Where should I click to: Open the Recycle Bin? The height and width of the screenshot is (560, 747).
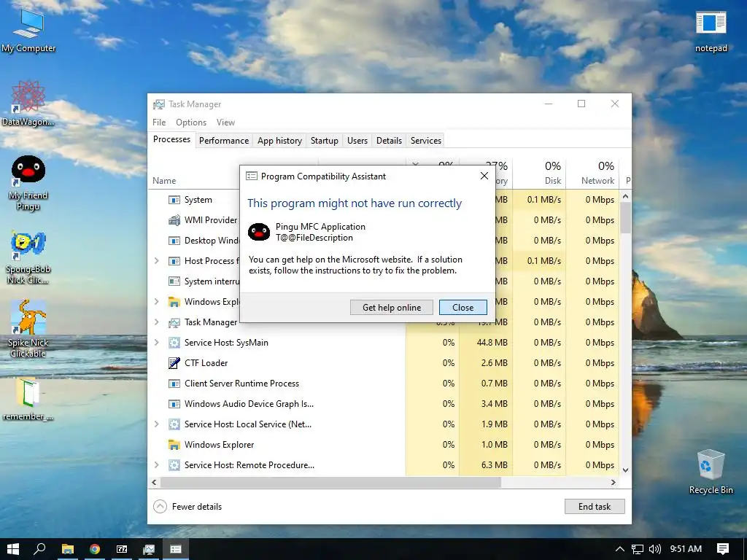click(x=711, y=472)
